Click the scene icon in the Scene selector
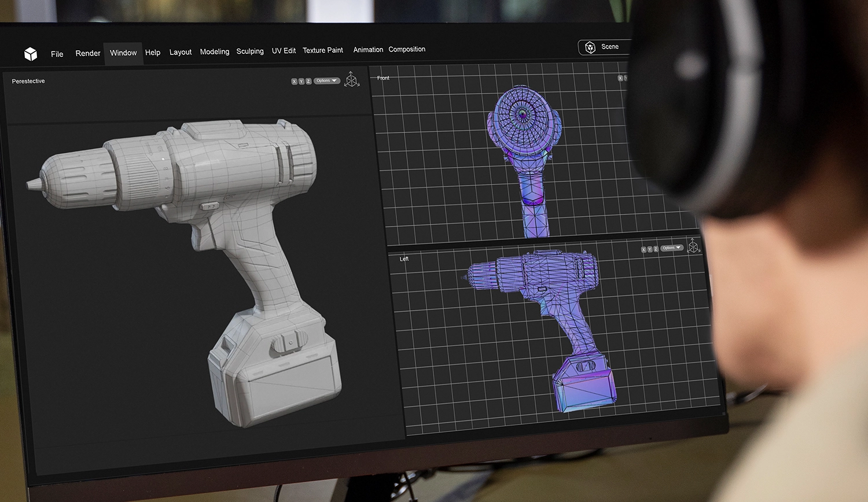This screenshot has width=868, height=502. coord(590,47)
